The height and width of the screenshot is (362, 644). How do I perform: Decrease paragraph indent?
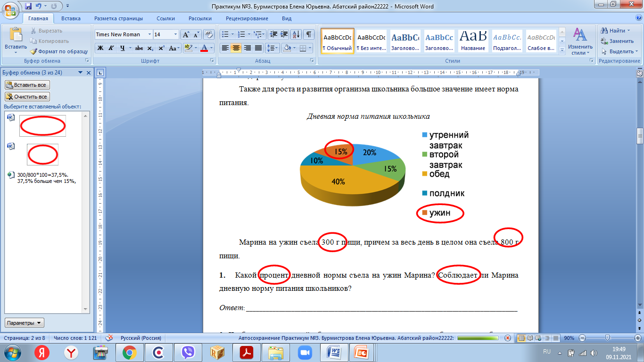point(273,34)
